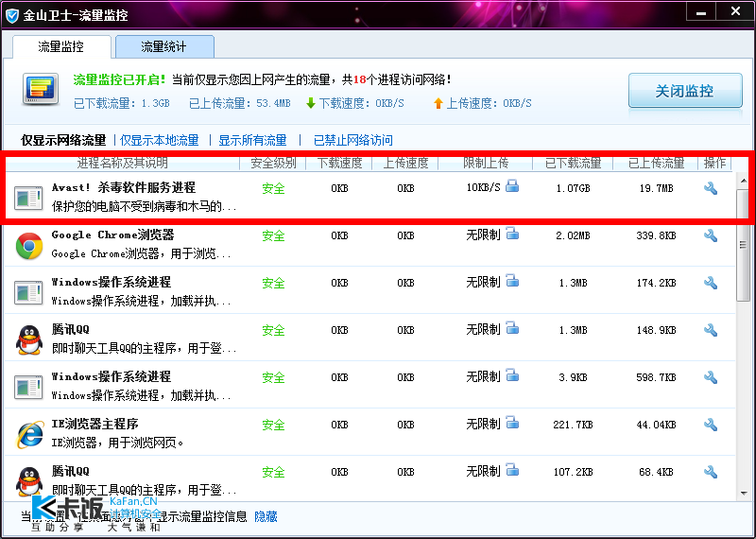Select 显示所有流量 filter link
The height and width of the screenshot is (539, 756).
click(252, 140)
